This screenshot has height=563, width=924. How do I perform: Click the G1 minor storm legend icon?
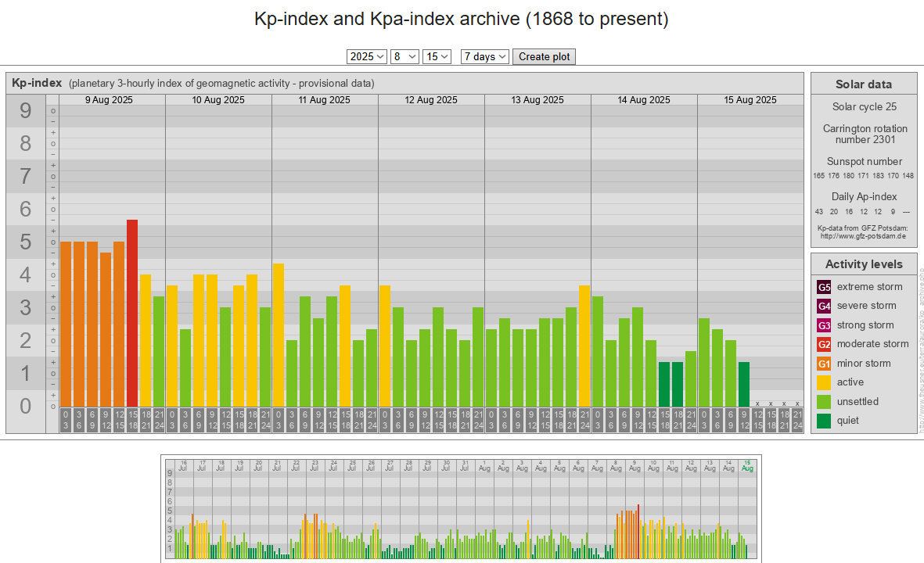(x=824, y=364)
